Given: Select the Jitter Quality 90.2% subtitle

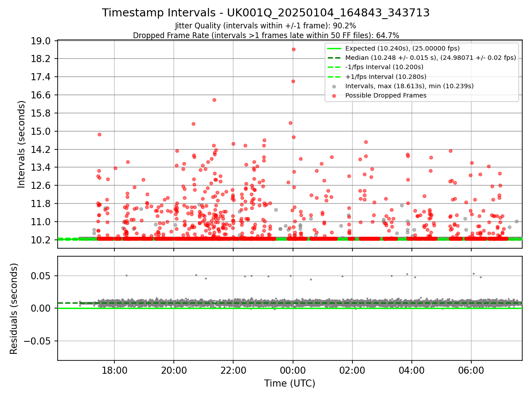Looking at the screenshot, I should 266,26.
